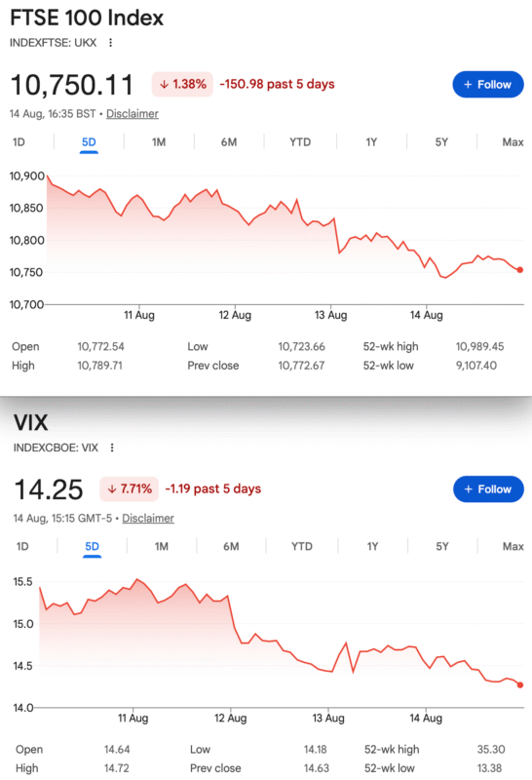
Task: Follow the VIX index
Action: tap(488, 489)
